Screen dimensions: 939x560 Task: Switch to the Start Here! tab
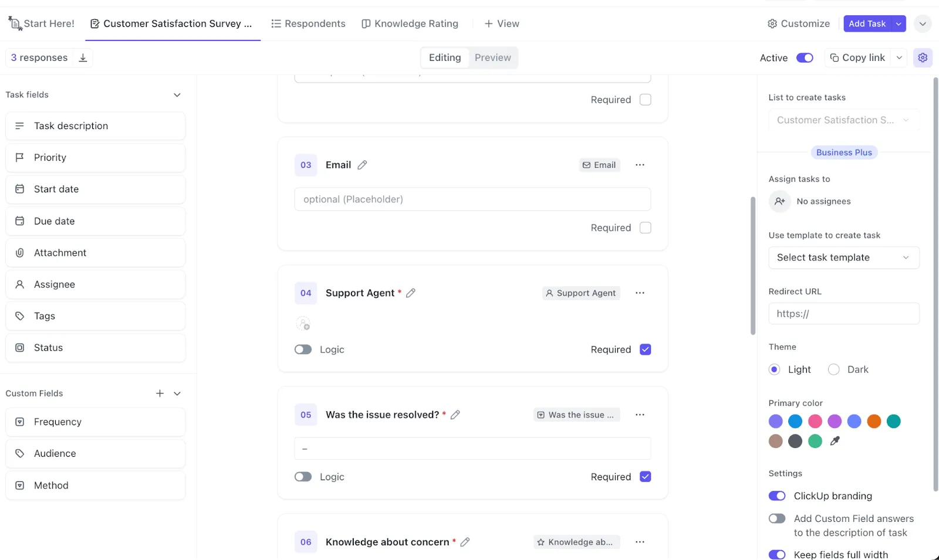(x=42, y=23)
